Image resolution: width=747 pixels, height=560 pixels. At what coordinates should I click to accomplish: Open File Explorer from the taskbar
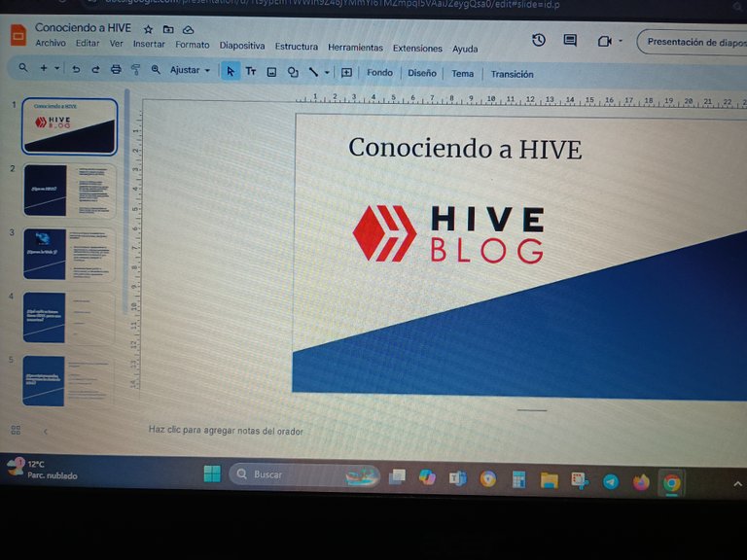point(549,480)
